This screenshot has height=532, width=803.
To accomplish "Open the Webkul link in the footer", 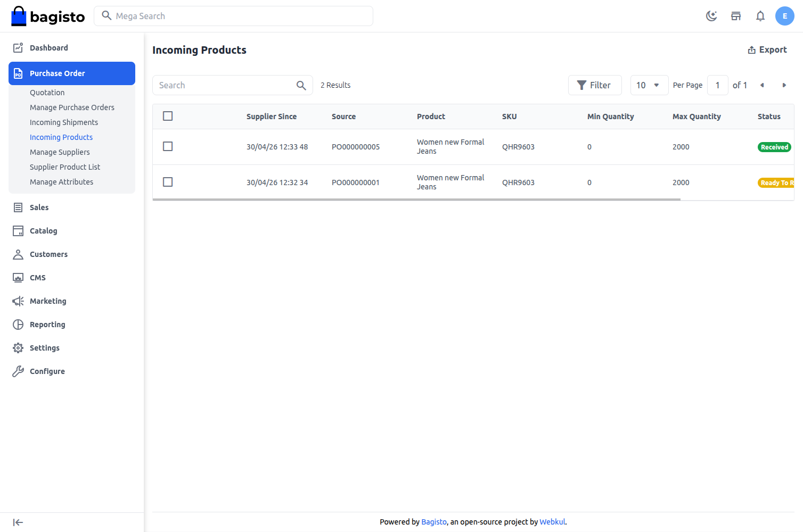I will (x=552, y=522).
